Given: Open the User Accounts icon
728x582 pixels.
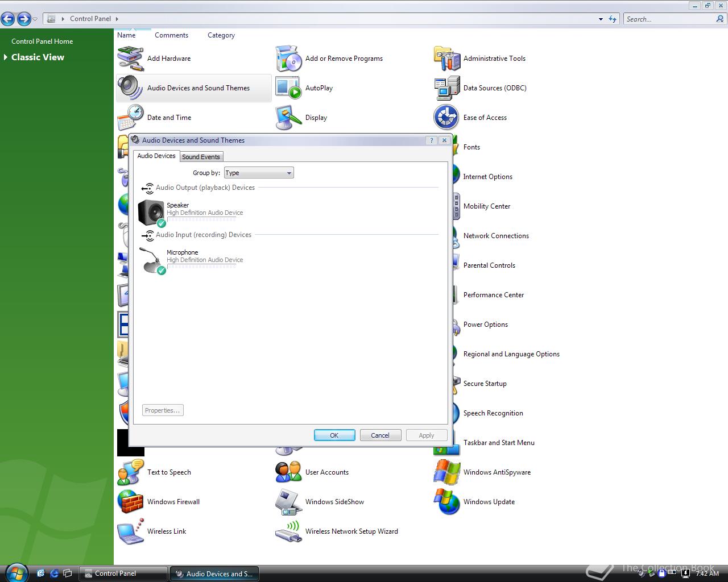Looking at the screenshot, I should [288, 472].
